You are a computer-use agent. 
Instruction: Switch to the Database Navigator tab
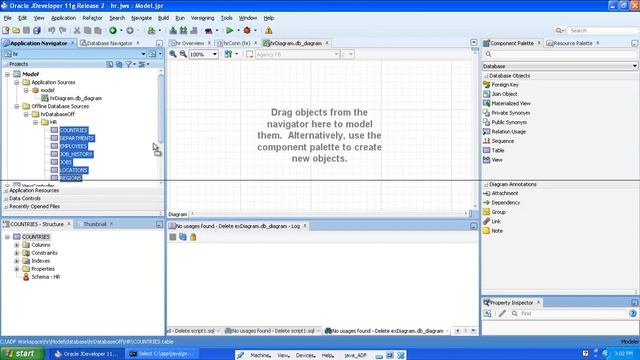pos(109,43)
